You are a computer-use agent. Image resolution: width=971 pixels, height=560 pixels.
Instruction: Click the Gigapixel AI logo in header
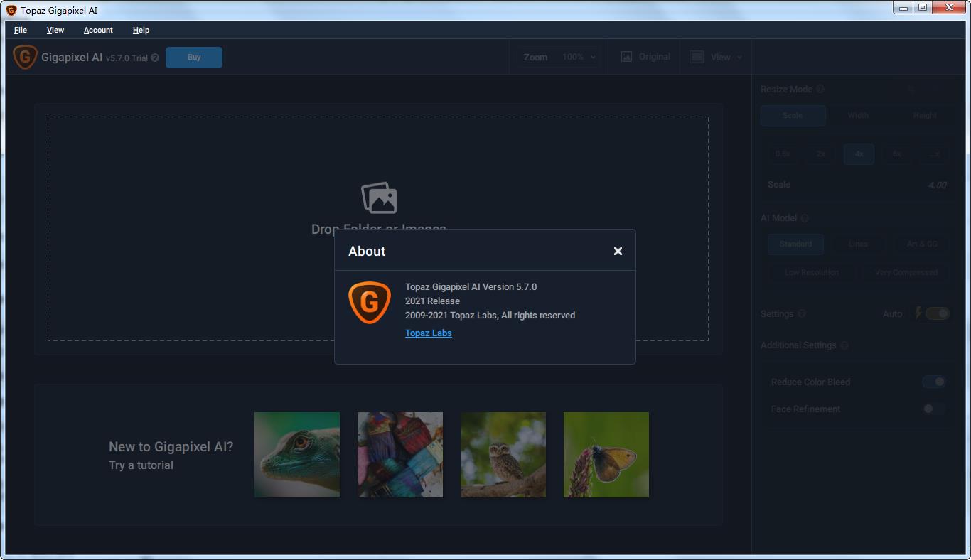point(25,58)
